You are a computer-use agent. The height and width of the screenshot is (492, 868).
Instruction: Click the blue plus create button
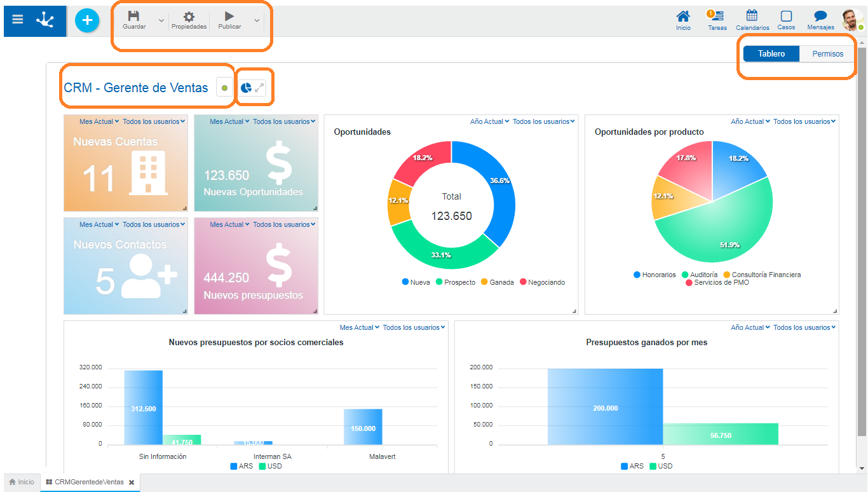click(87, 21)
